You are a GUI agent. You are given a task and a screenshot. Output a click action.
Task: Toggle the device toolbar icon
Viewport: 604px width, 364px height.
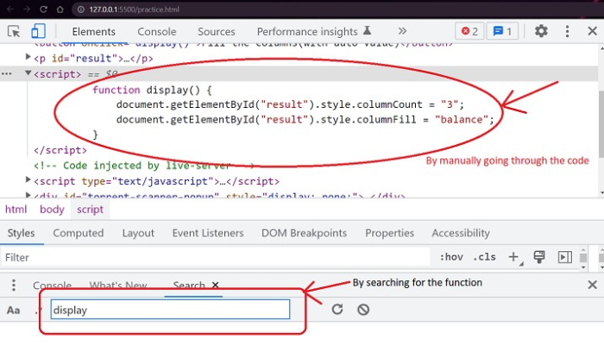[x=38, y=31]
